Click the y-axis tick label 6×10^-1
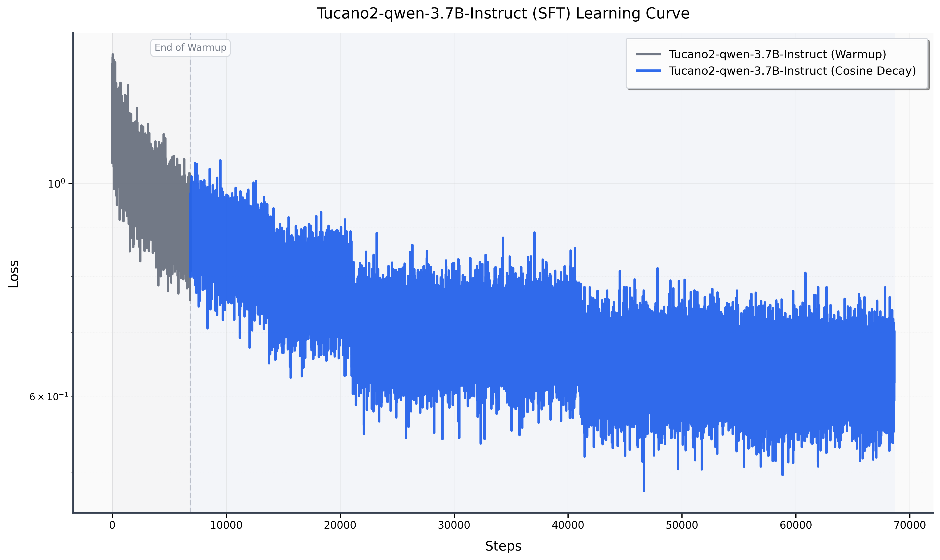Screen dimensions: 940x560 49,397
